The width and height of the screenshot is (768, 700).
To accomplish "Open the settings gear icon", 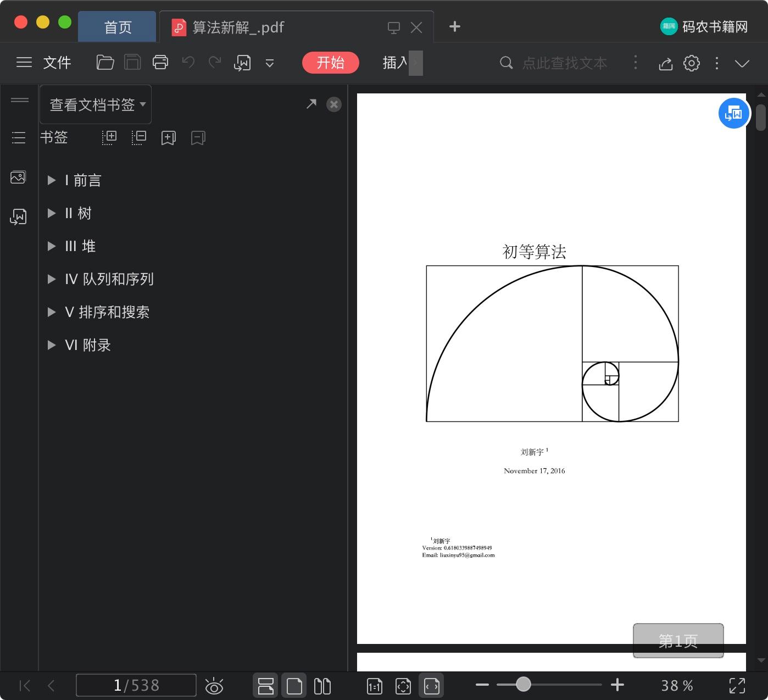I will 692,63.
